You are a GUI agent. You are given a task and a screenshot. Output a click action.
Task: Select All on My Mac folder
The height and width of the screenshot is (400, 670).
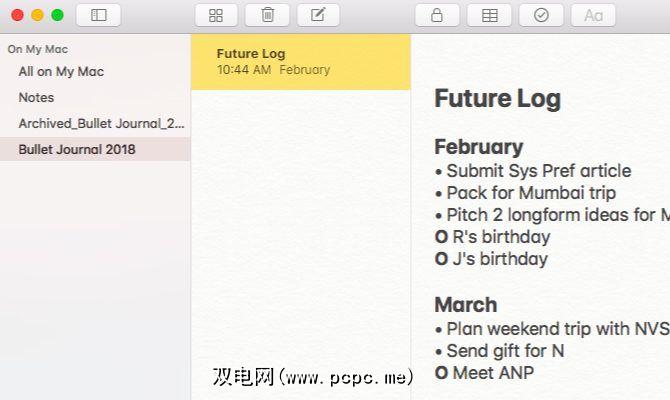61,72
